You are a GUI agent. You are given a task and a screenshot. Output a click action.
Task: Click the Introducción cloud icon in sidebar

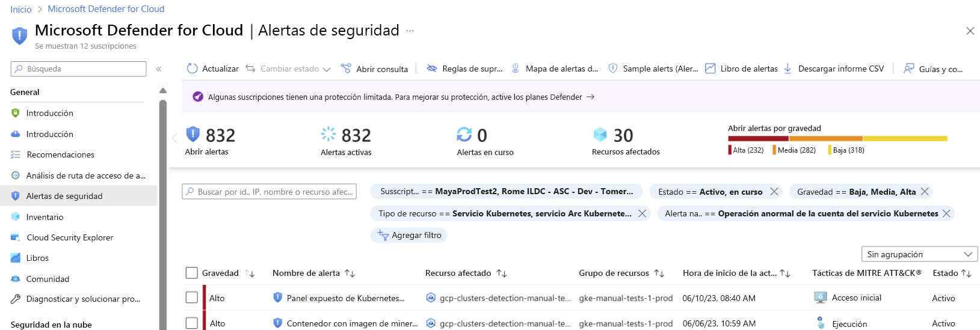tap(16, 134)
